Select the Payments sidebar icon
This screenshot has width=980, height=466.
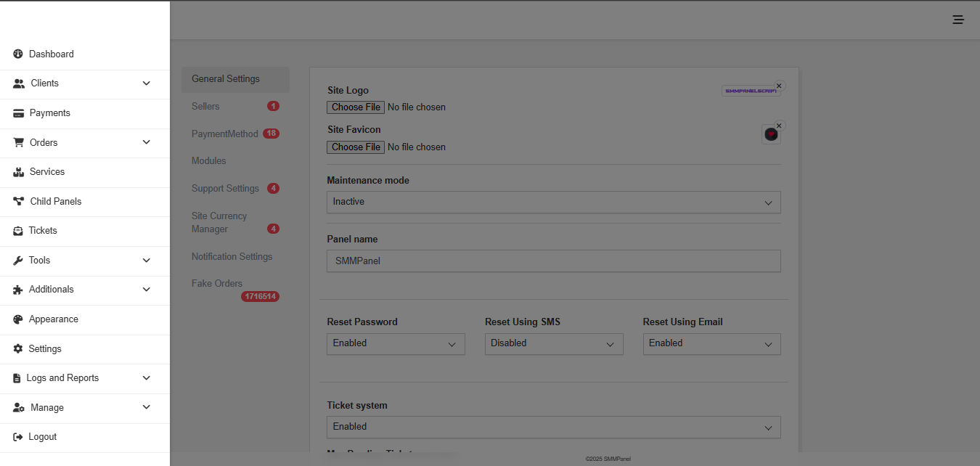point(18,113)
